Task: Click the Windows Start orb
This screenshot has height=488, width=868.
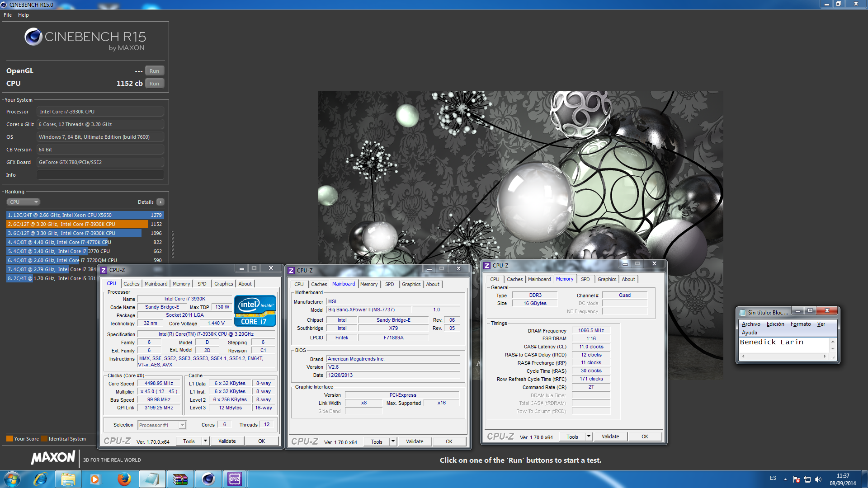Action: (12, 479)
